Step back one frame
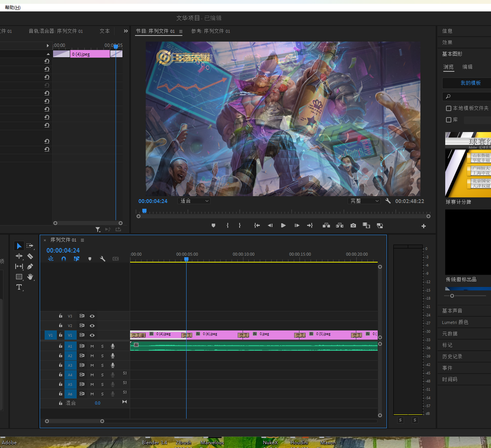The image size is (491, 448). (270, 226)
